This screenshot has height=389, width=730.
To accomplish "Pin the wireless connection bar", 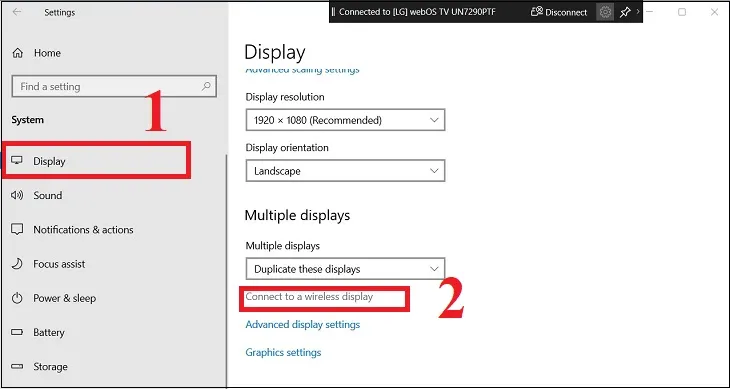I will (625, 12).
